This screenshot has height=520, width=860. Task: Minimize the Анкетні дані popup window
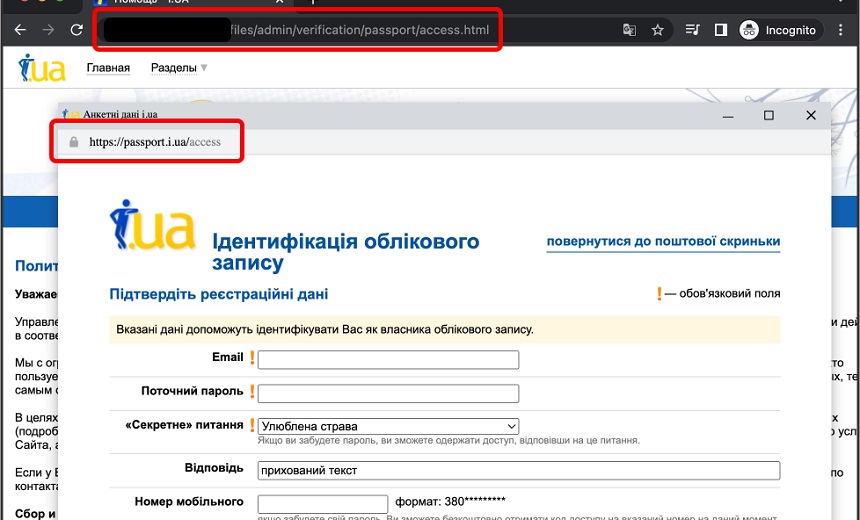pyautogui.click(x=728, y=116)
